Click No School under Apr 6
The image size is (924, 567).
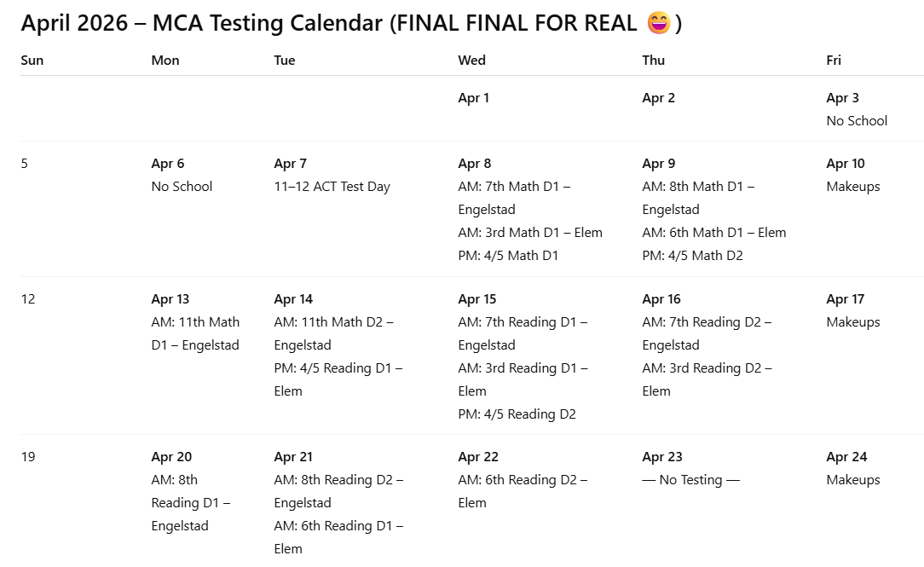click(x=182, y=187)
